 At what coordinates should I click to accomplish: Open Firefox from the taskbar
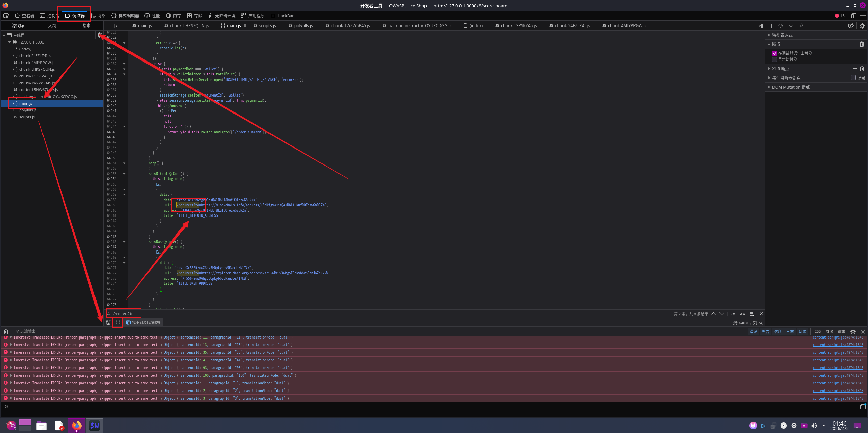point(77,425)
